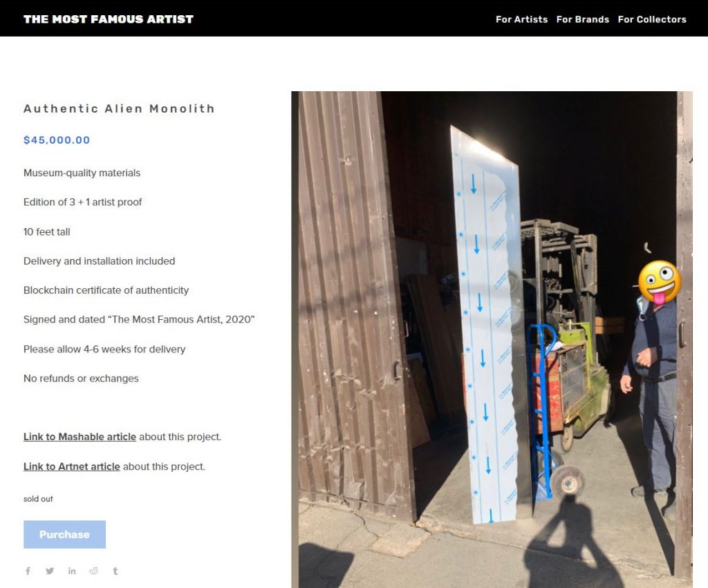708x588 pixels.
Task: Share via the Reddit icon
Action: point(93,571)
